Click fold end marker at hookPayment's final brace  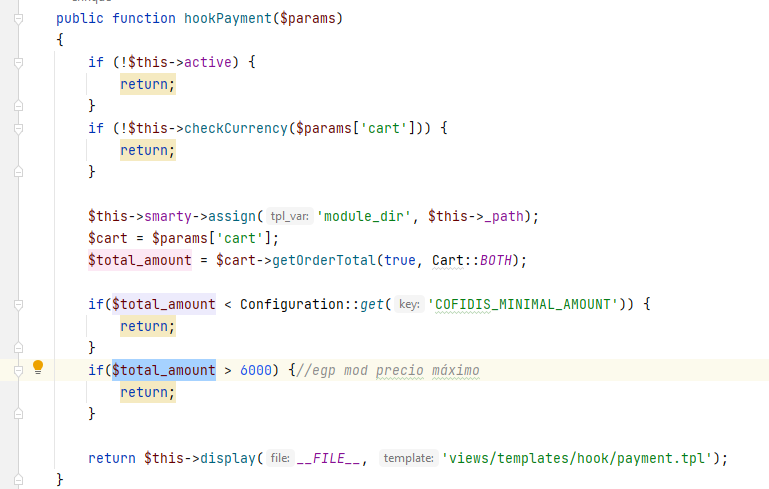tap(18, 479)
